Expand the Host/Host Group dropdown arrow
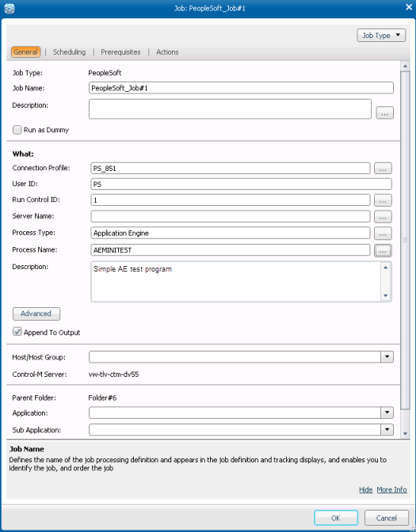Screen dimensions: 416x532 387,357
